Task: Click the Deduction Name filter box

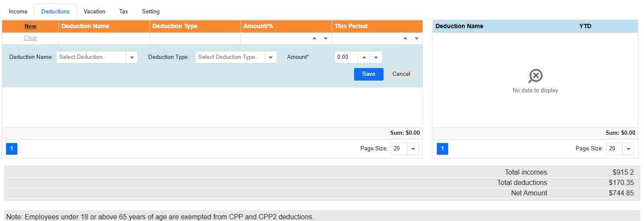Action: (104, 38)
